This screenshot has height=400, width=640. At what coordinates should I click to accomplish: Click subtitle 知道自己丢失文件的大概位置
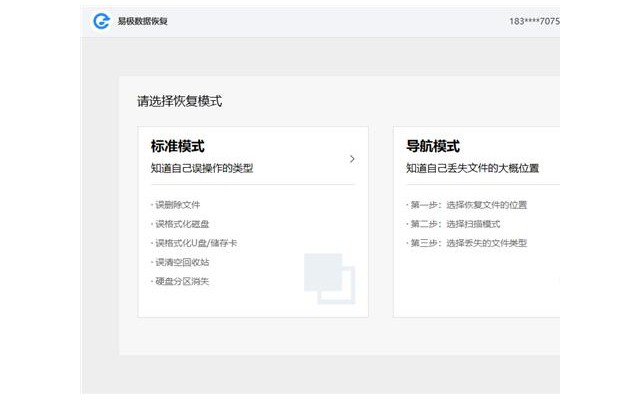pyautogui.click(x=472, y=168)
